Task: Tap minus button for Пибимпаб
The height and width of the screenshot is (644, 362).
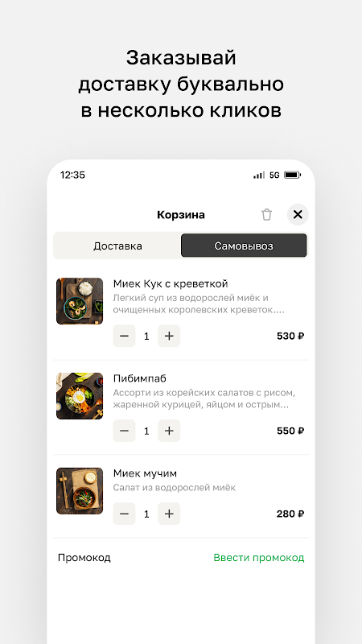Action: coord(125,431)
